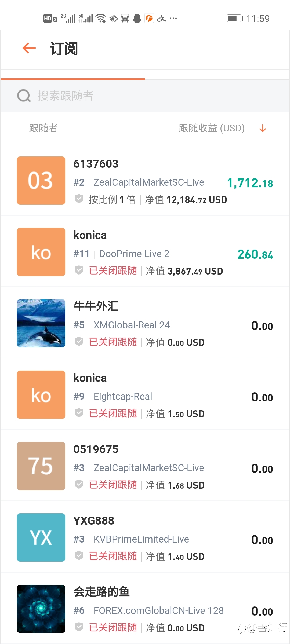Click the 搜索跟随者 search field
This screenshot has width=290, height=644.
[x=145, y=96]
